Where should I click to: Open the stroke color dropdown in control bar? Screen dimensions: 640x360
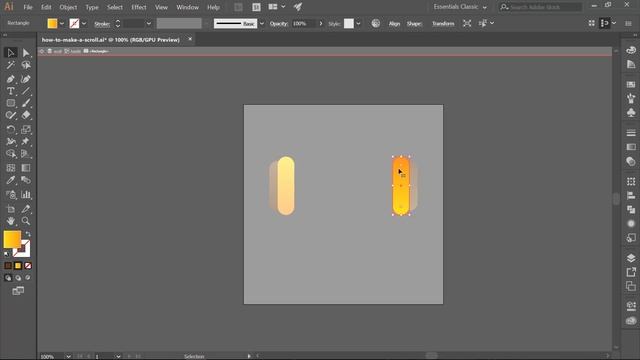click(x=84, y=24)
